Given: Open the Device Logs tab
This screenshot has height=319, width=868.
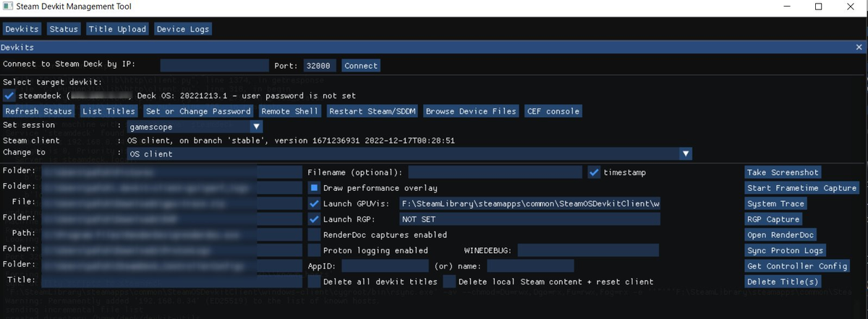Looking at the screenshot, I should pos(183,29).
